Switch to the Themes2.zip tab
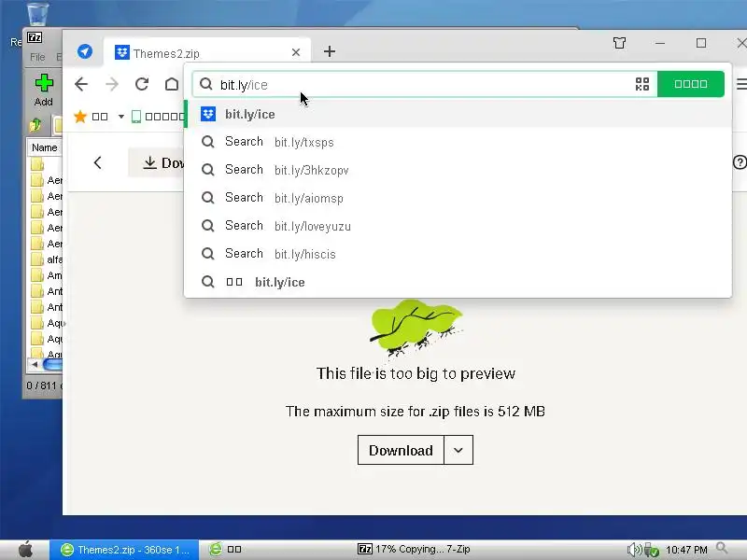 pyautogui.click(x=206, y=52)
